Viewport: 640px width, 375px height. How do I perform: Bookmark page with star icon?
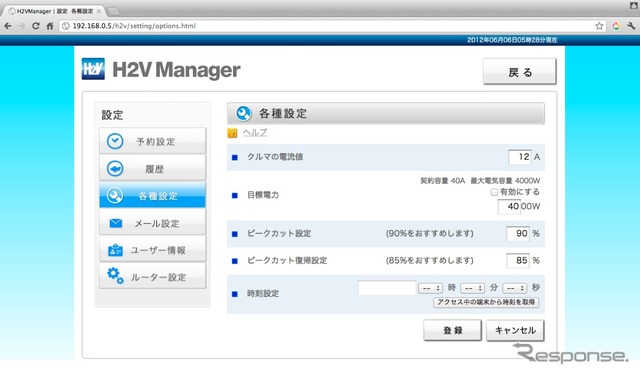599,26
